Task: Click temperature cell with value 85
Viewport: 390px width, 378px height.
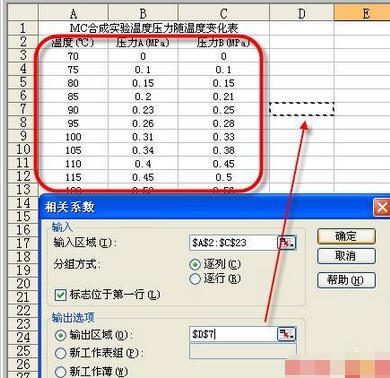Action: 73,96
